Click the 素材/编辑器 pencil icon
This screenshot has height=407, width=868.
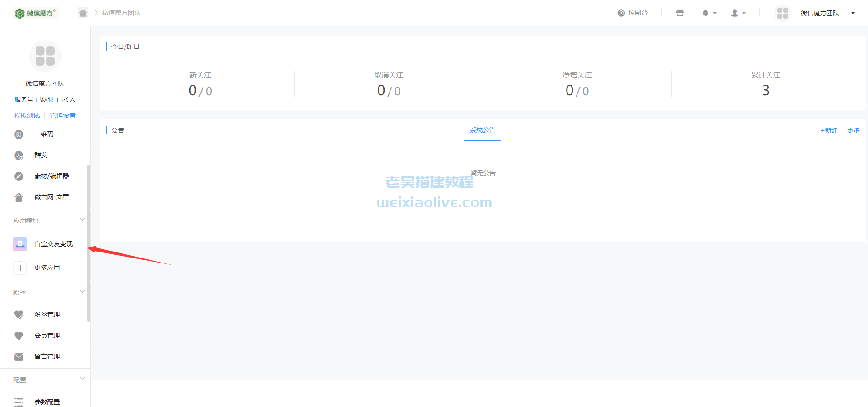click(x=19, y=176)
